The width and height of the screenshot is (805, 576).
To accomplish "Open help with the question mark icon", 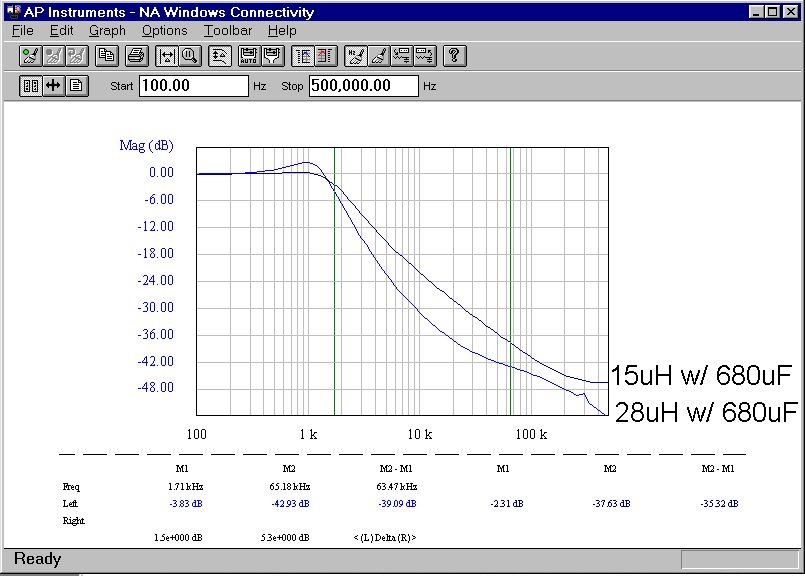I will coord(454,56).
